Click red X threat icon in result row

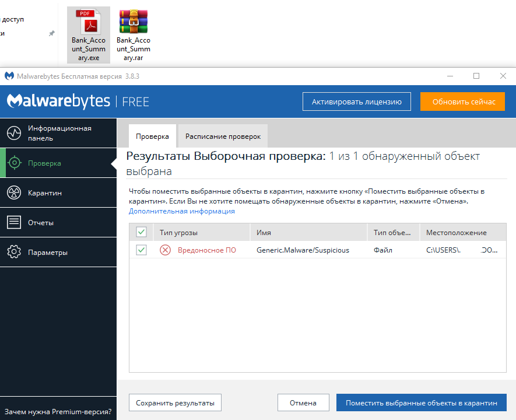tap(165, 250)
